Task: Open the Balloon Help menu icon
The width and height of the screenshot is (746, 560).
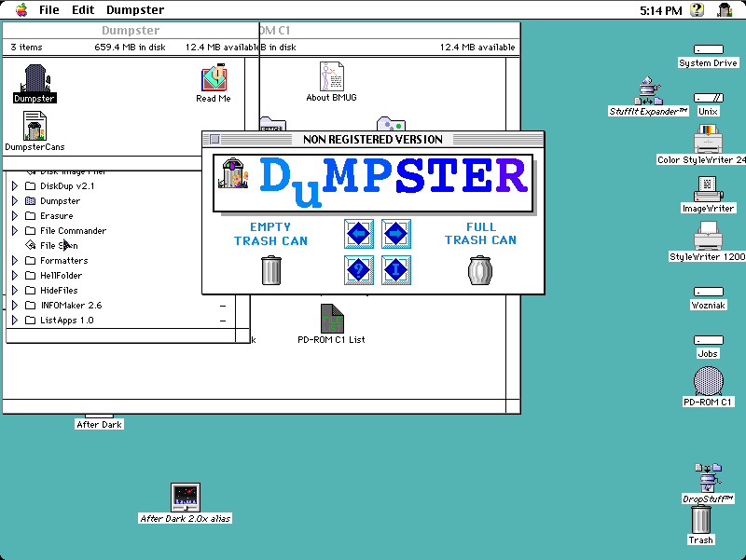Action: tap(697, 9)
